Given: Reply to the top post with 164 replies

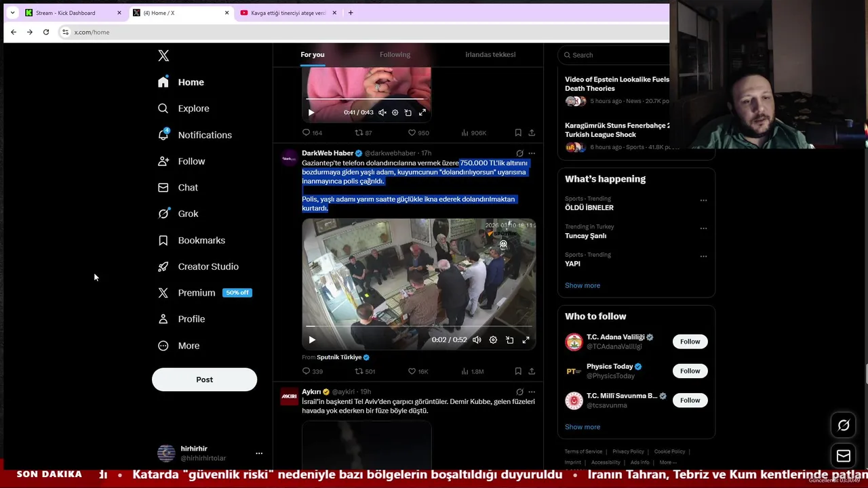Looking at the screenshot, I should pyautogui.click(x=312, y=133).
